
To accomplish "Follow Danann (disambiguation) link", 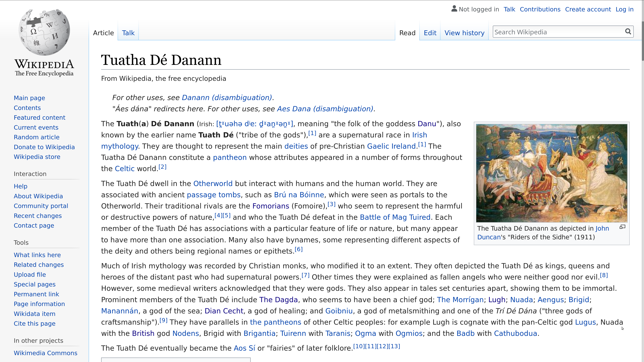I will [x=227, y=98].
